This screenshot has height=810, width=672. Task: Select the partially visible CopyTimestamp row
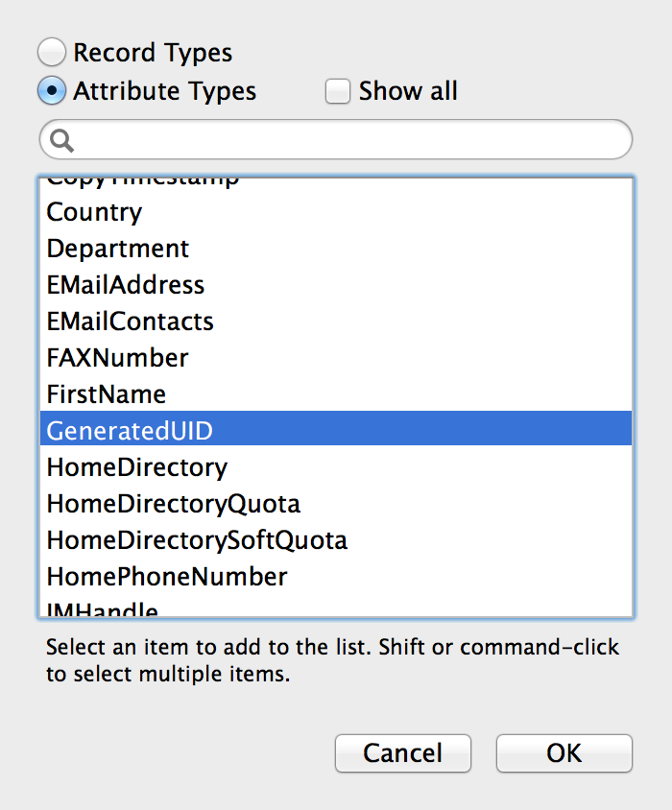point(336,185)
